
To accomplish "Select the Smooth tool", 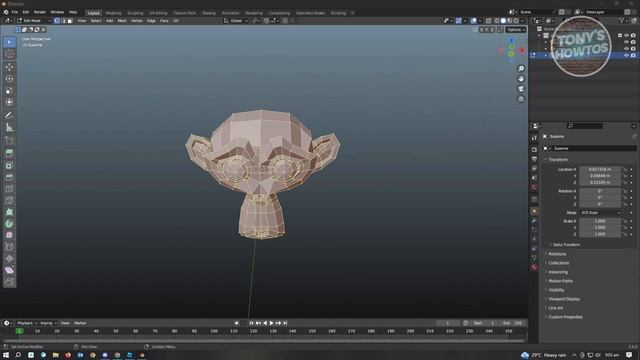I will click(9, 235).
